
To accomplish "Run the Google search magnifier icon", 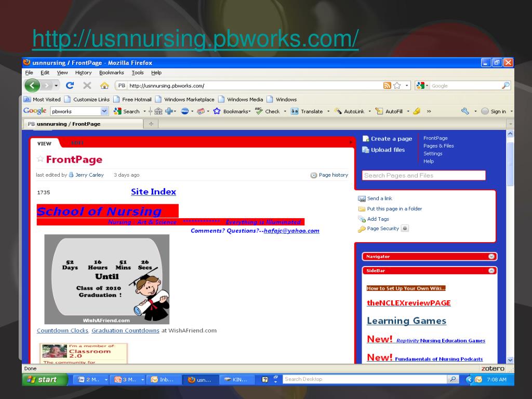I will click(506, 86).
